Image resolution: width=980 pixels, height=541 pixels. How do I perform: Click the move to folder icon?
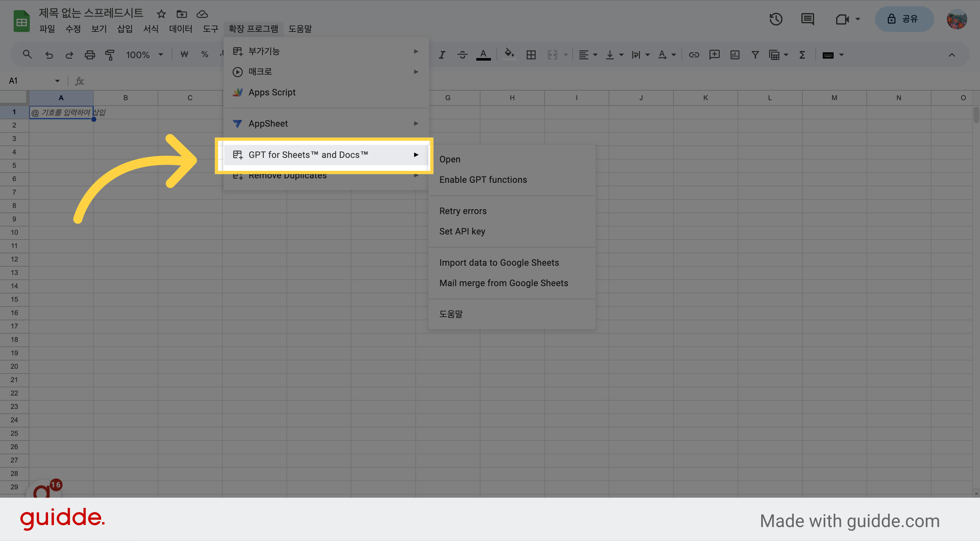pos(182,14)
